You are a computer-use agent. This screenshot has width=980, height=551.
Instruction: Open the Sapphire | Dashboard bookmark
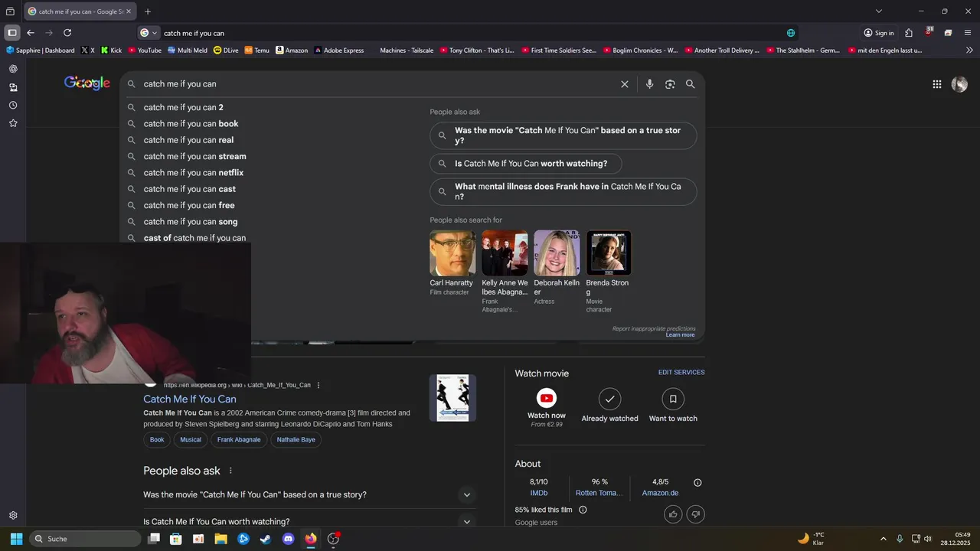pyautogui.click(x=41, y=51)
